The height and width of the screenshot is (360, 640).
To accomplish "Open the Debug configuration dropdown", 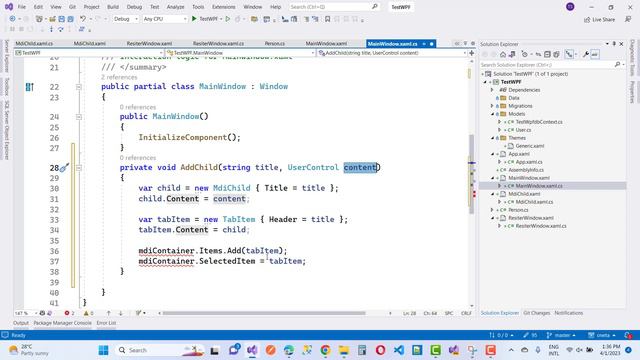I will (x=126, y=19).
